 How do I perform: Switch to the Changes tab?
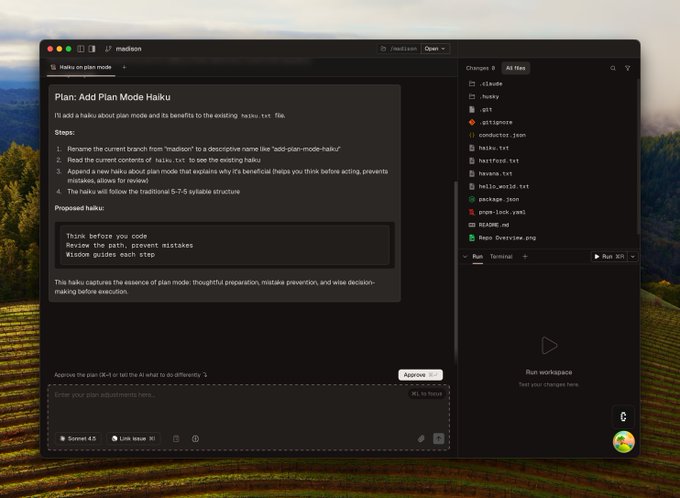point(481,68)
